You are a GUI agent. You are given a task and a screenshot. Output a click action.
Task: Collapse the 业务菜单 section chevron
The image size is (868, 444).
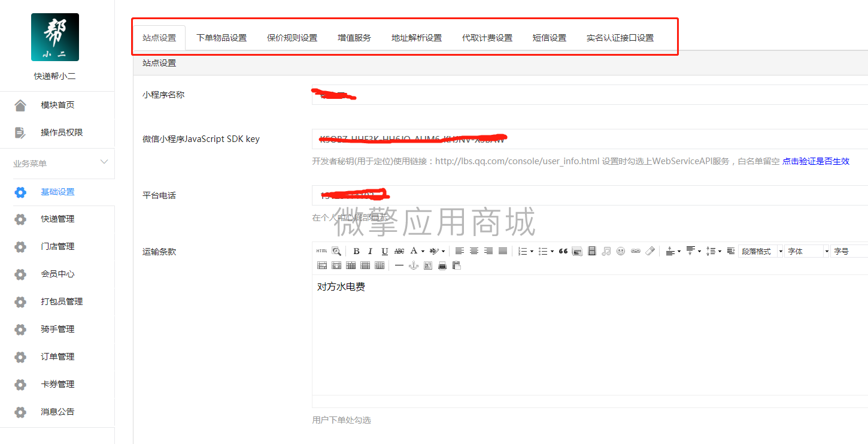104,162
